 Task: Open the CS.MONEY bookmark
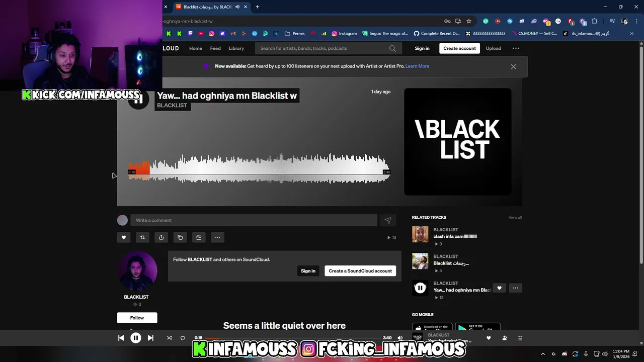534,34
